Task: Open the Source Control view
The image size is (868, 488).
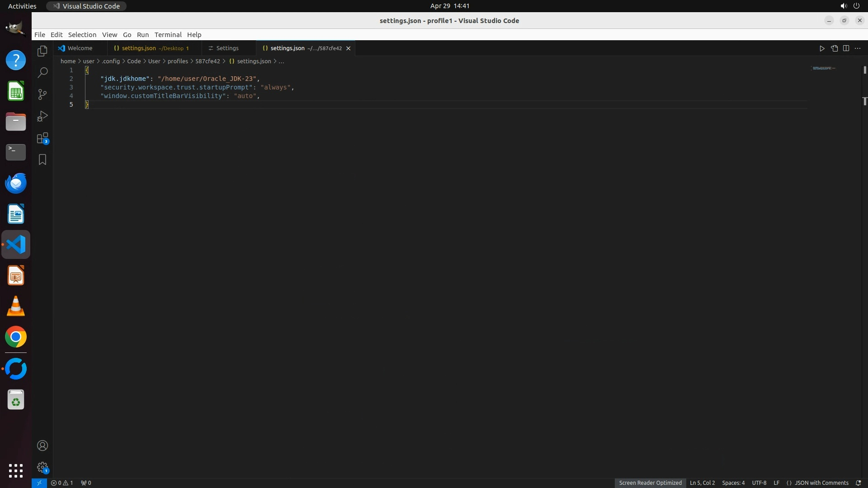Action: [x=42, y=94]
